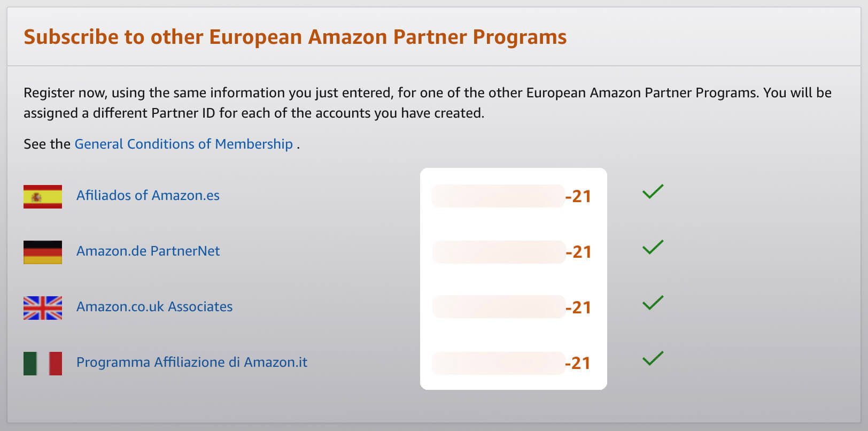
Task: View the General Conditions of Membership
Action: coord(183,144)
